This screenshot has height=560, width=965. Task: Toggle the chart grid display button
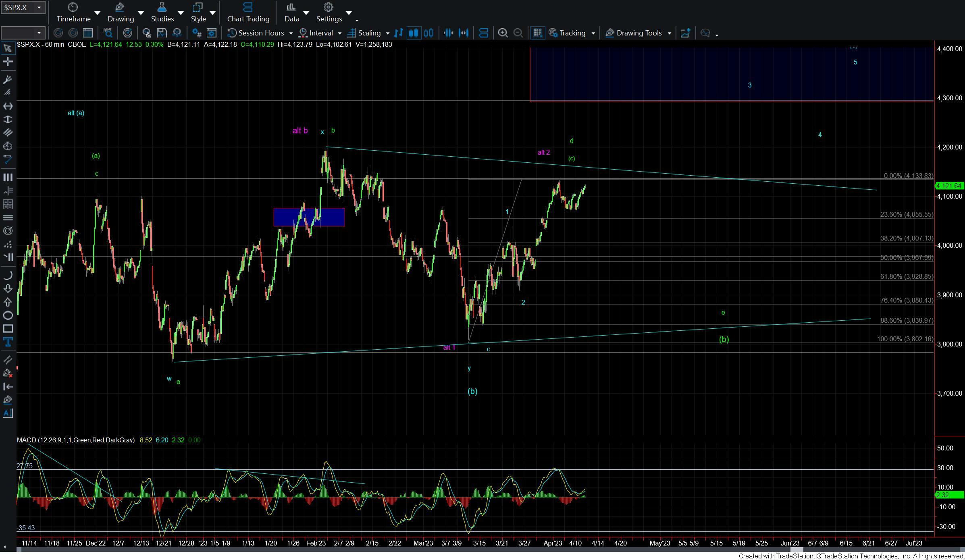537,33
